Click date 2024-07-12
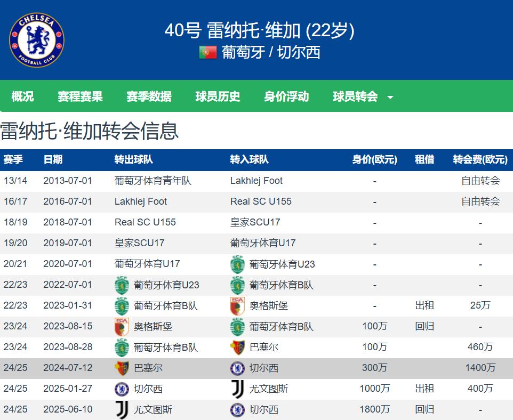The image size is (513, 420). (68, 368)
